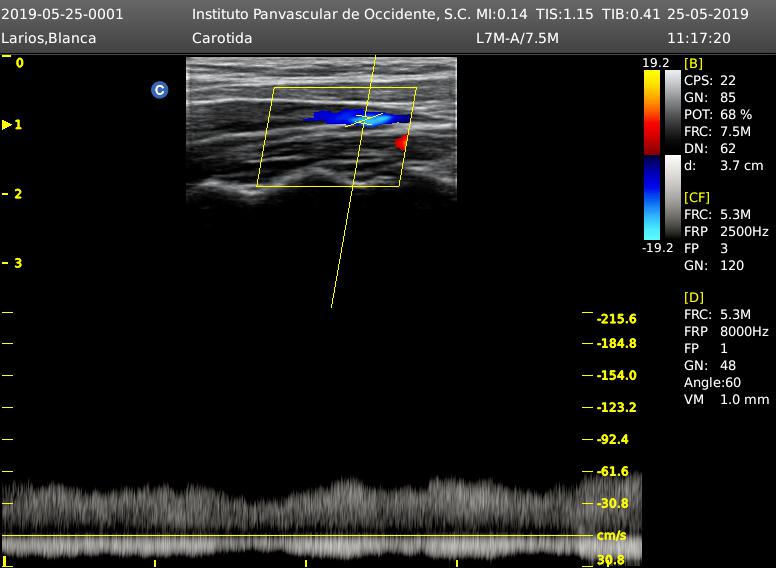Click the -61.6 velocity scale label
Image resolution: width=776 pixels, height=568 pixels.
point(613,472)
